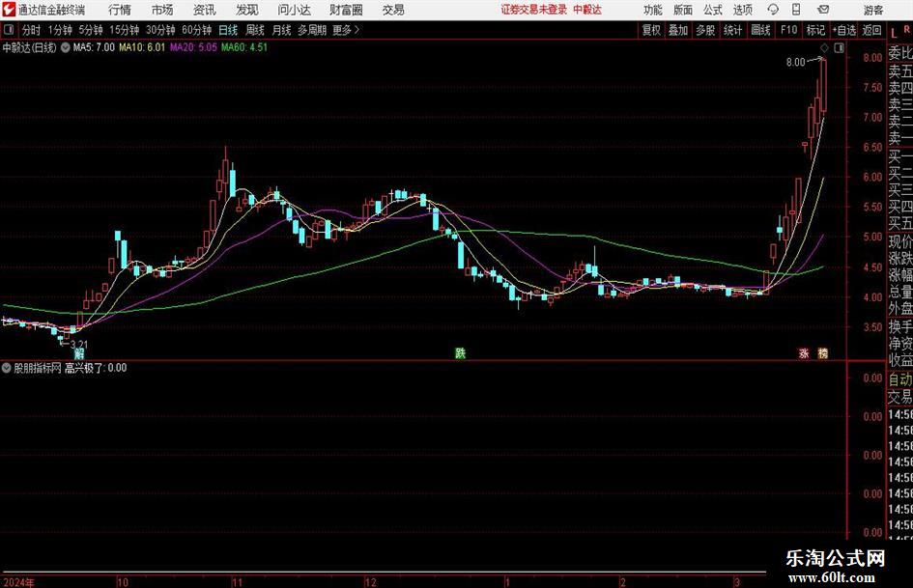
Task: Switch to 15分钟 period
Action: pos(124,30)
